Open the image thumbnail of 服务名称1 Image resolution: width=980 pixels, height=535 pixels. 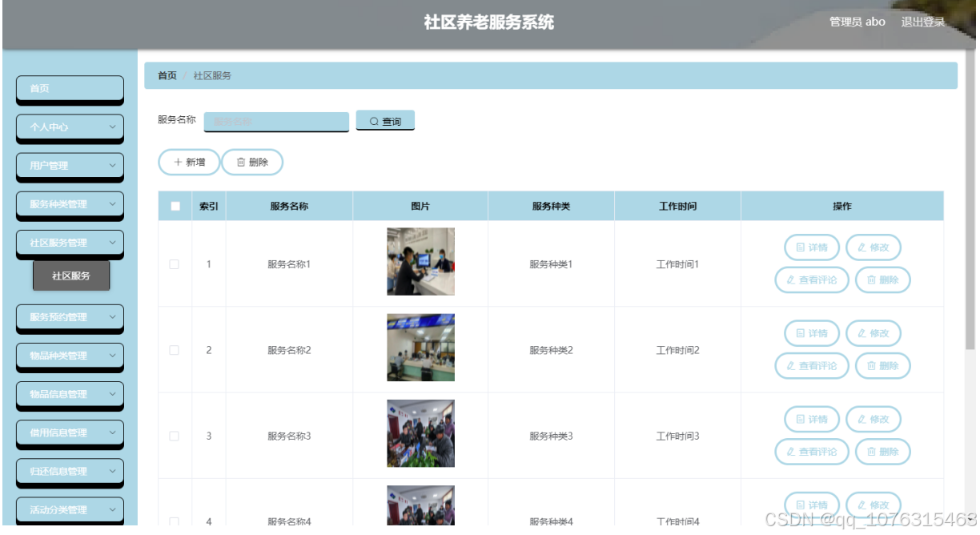(x=420, y=261)
